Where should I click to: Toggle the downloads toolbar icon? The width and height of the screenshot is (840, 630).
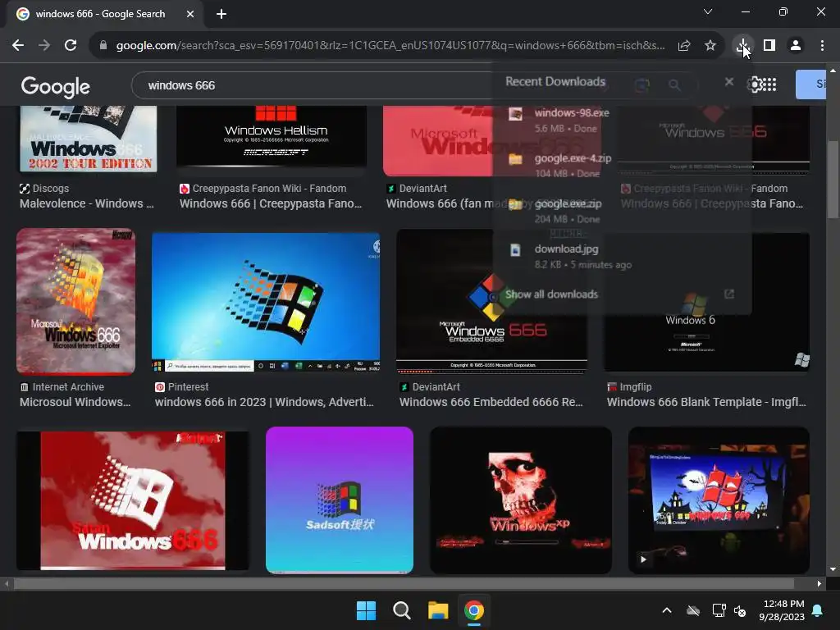pyautogui.click(x=742, y=46)
